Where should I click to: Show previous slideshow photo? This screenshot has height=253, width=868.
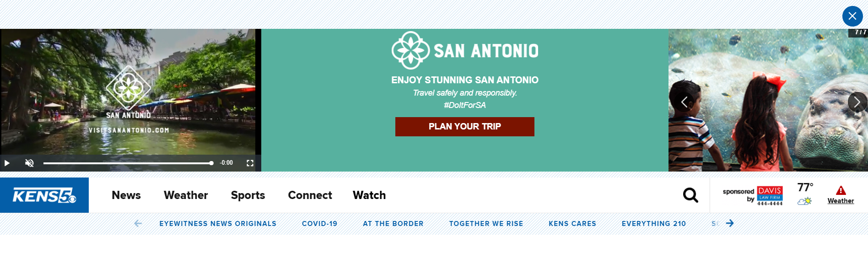pos(684,102)
